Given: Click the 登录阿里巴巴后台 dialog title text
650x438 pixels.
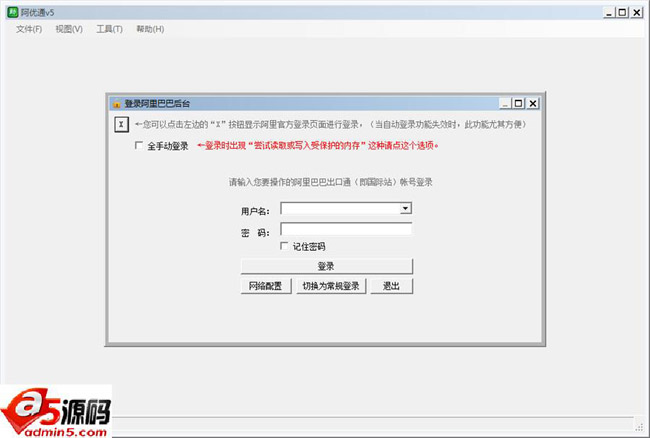Looking at the screenshot, I should [157, 104].
